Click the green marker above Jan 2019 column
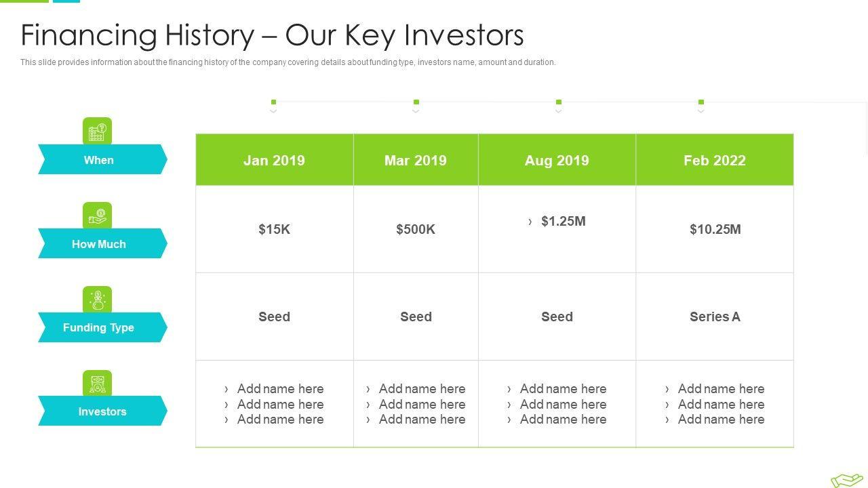This screenshot has height=488, width=868. 273,102
